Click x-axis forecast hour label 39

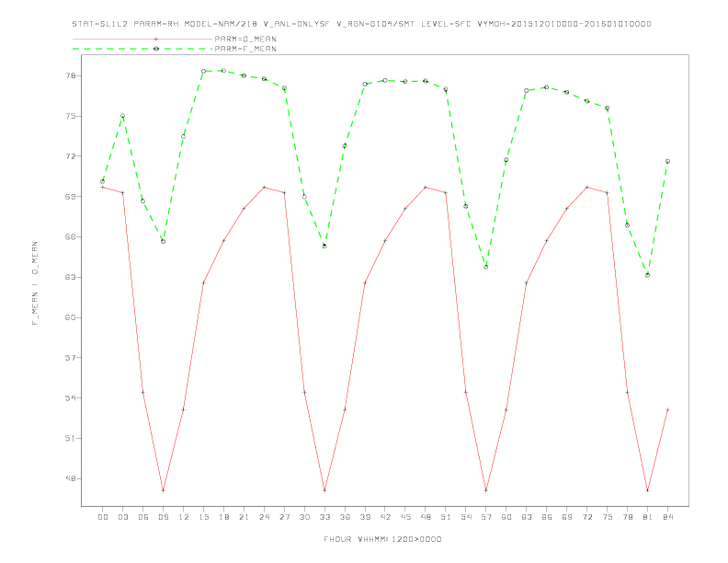coord(365,517)
